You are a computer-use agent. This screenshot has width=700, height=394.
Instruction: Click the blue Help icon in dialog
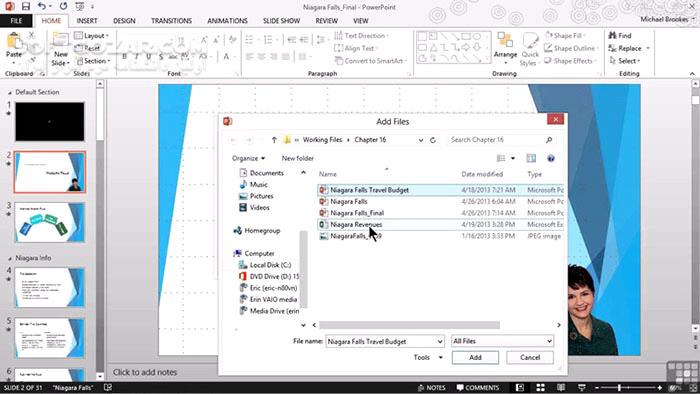point(551,158)
